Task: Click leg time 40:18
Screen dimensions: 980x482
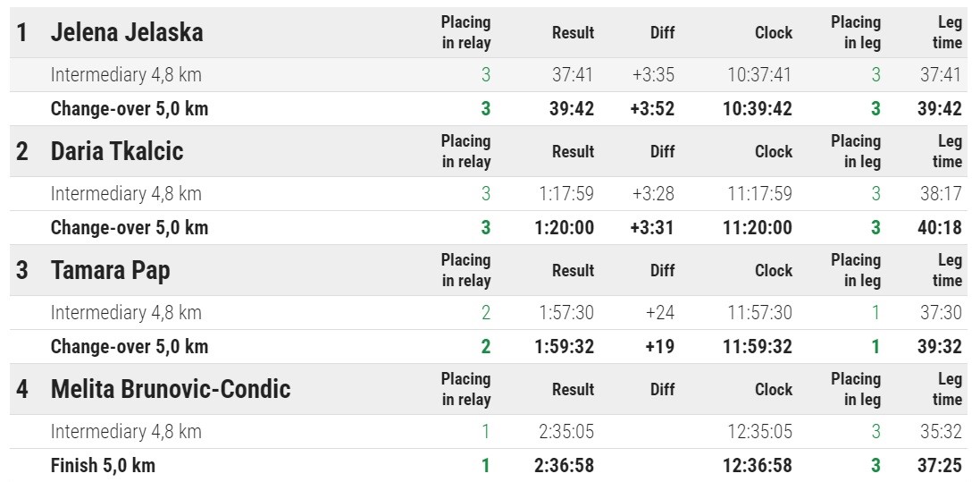Action: [x=941, y=228]
